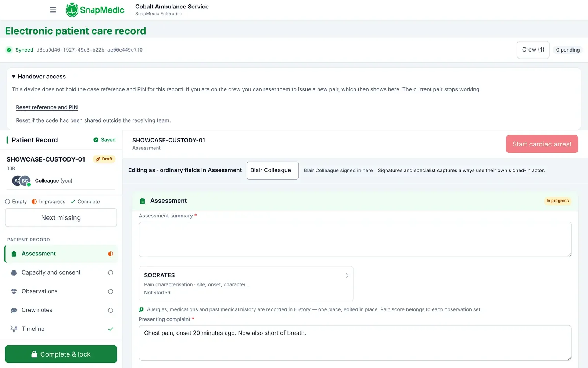The image size is (588, 368).
Task: Click the Complete & lock button
Action: point(61,354)
